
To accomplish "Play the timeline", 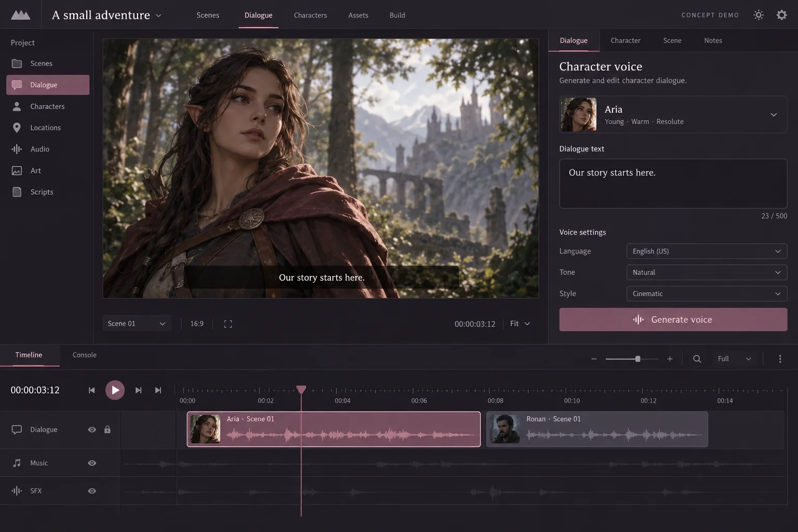I will [115, 390].
